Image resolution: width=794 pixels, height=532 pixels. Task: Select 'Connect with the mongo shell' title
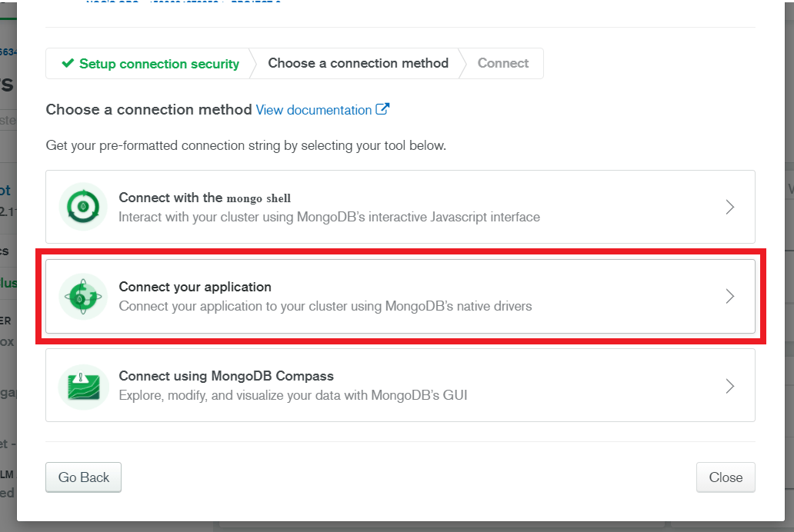pyautogui.click(x=205, y=198)
